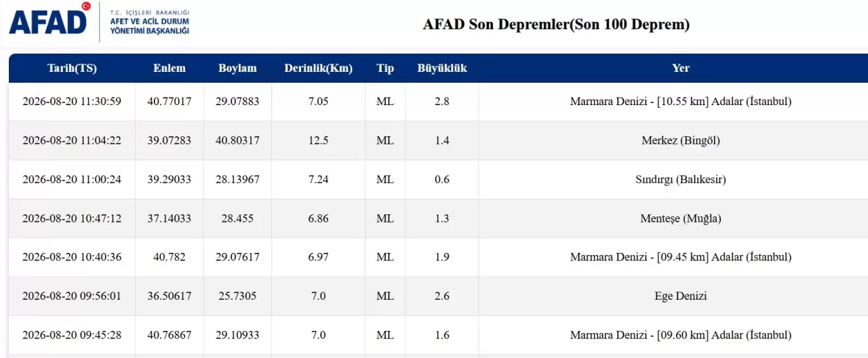Select the Enlem column header

(x=170, y=68)
